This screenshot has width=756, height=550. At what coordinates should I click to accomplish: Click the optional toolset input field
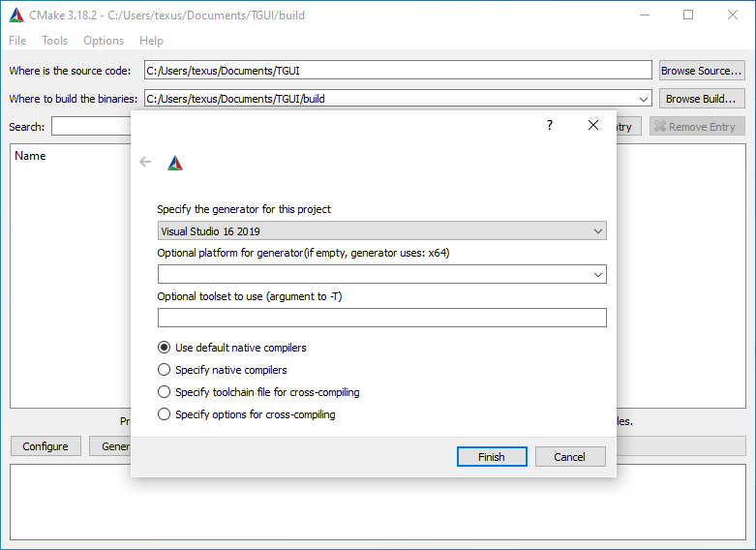pyautogui.click(x=381, y=318)
